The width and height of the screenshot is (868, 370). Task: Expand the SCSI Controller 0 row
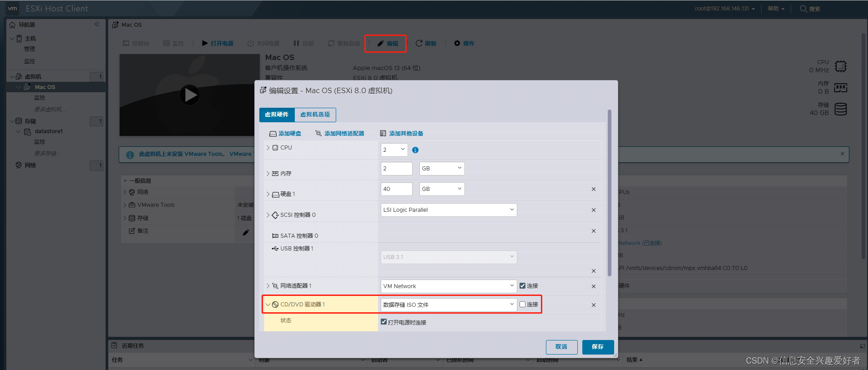click(x=268, y=215)
